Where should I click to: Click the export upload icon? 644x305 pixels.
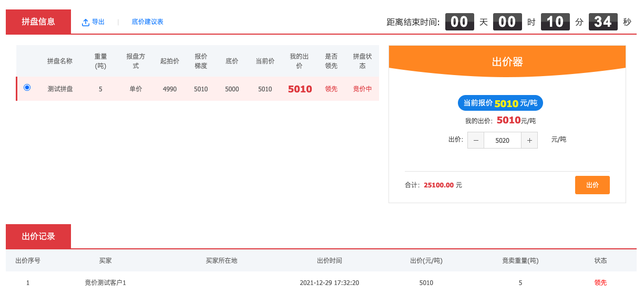pyautogui.click(x=86, y=23)
